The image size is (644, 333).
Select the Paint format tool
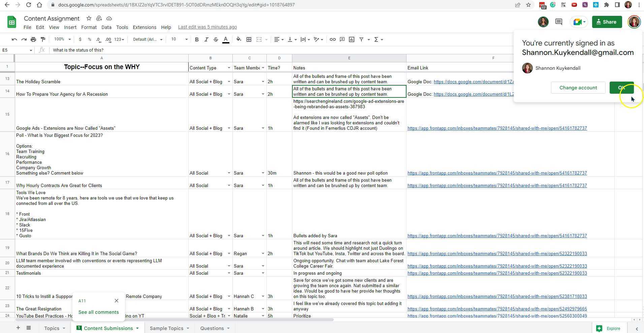43,39
